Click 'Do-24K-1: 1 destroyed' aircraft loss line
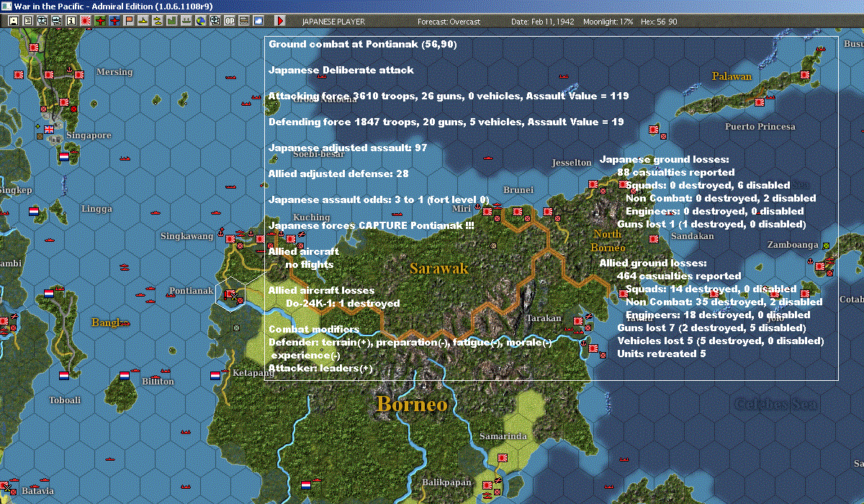The width and height of the screenshot is (864, 504). tap(343, 304)
